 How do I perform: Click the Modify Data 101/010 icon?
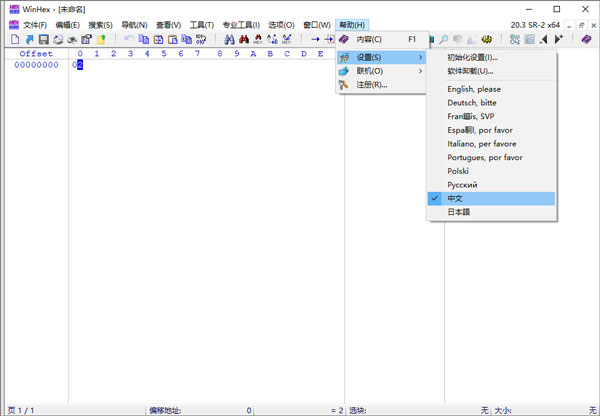tap(201, 39)
